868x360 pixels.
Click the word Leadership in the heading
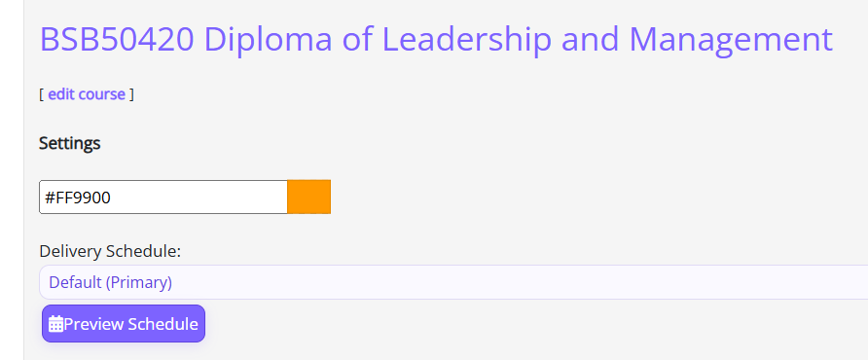(x=467, y=40)
